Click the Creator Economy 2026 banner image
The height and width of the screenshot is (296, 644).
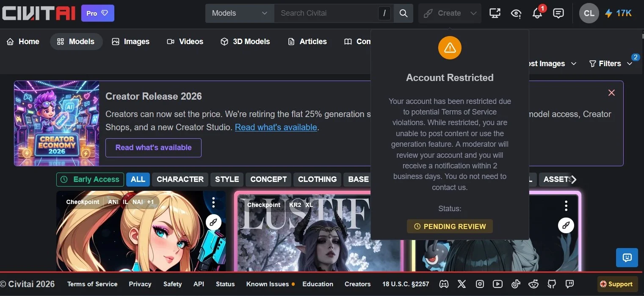(57, 123)
